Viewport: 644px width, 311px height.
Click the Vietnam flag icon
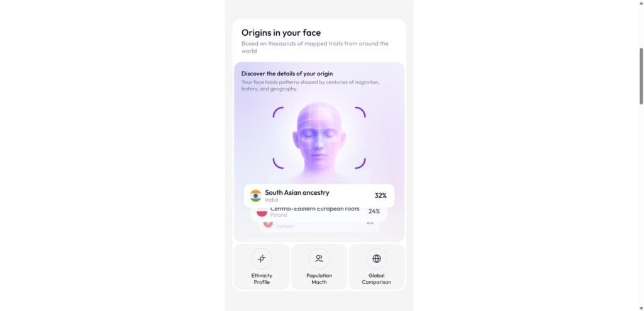[268, 224]
